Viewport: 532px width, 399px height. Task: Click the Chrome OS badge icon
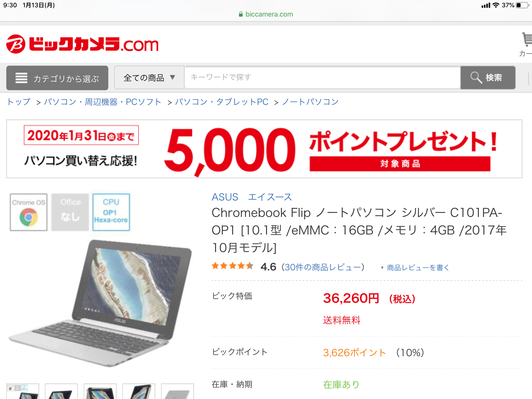tap(29, 212)
